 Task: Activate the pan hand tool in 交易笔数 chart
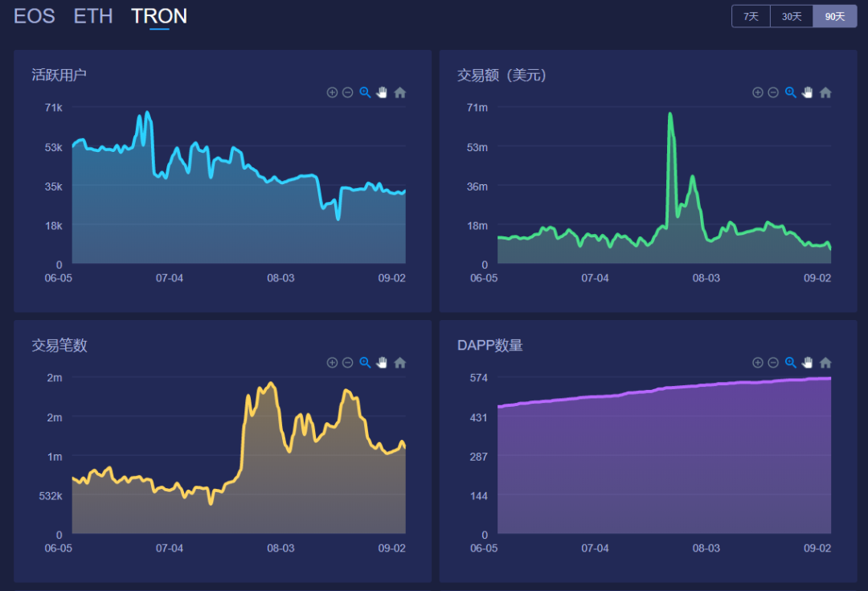[x=382, y=363]
